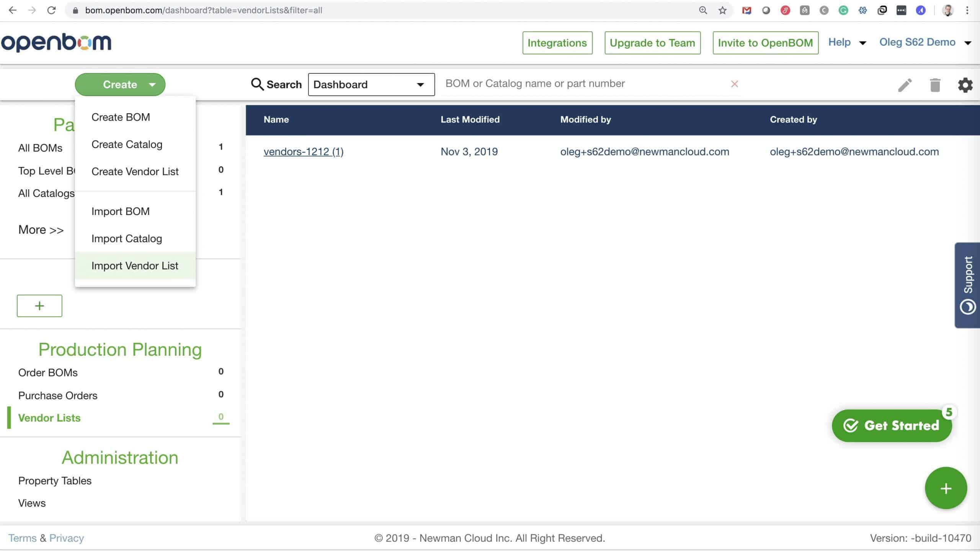Click the Grammarly extension icon
The image size is (980, 552).
[843, 10]
